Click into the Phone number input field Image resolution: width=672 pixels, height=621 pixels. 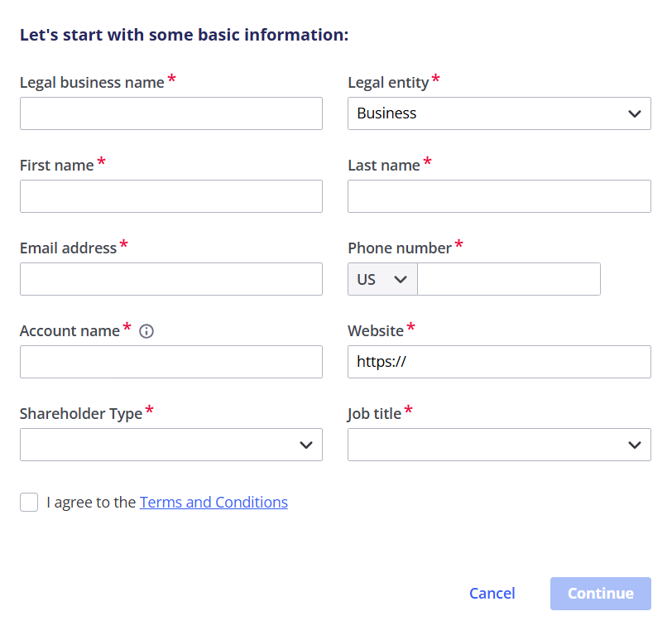tap(508, 279)
